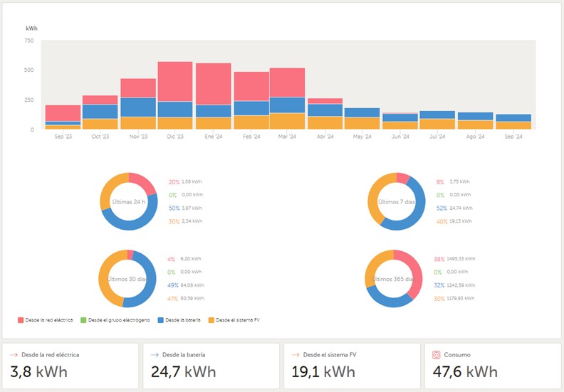Click the Últimos 7 días donut chart center
This screenshot has width=564, height=392.
pyautogui.click(x=397, y=201)
